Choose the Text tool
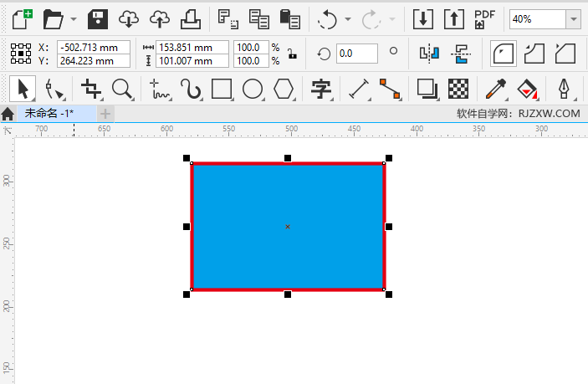Screen dimensions: 588x384 (320, 88)
